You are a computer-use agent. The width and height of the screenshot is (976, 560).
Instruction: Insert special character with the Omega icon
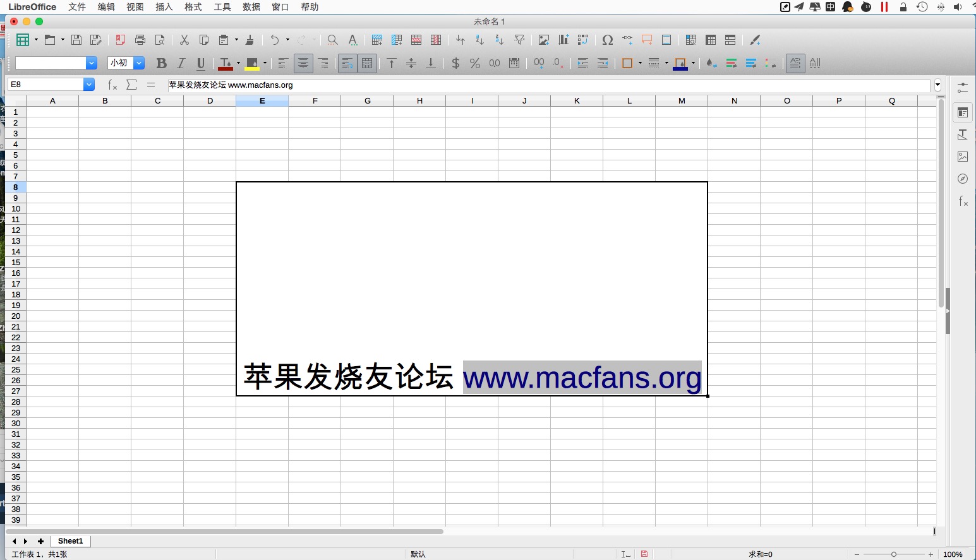(x=608, y=40)
